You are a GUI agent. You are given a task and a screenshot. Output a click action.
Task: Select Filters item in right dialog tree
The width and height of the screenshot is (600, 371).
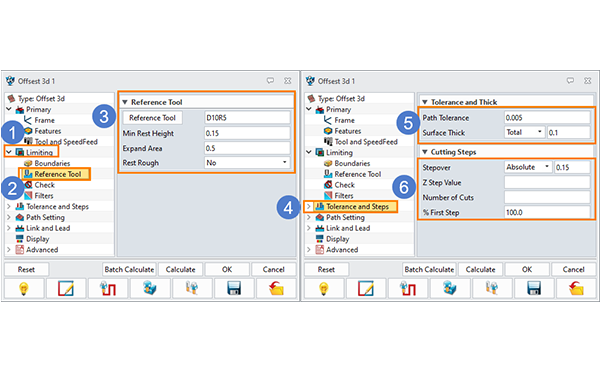[344, 195]
